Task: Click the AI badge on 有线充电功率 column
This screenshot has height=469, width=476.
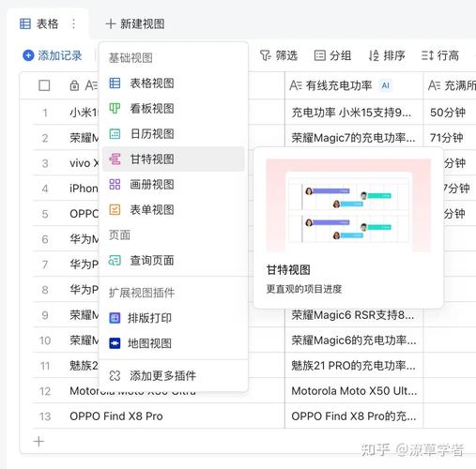Action: (x=386, y=85)
